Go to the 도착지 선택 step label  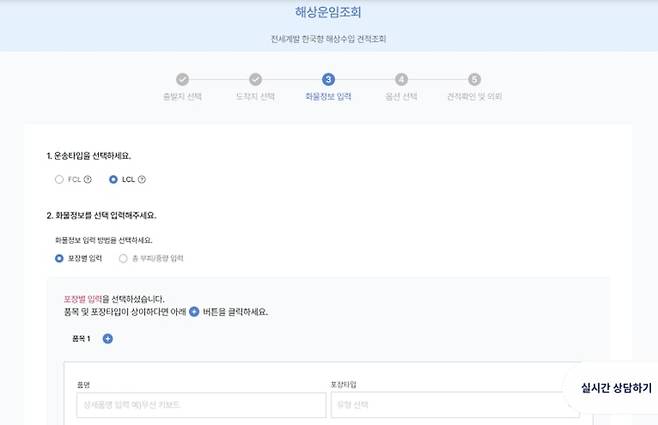click(255, 97)
